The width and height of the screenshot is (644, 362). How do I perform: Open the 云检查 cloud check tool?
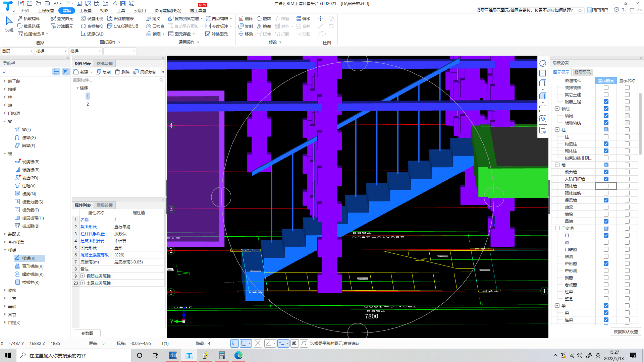coord(155,26)
